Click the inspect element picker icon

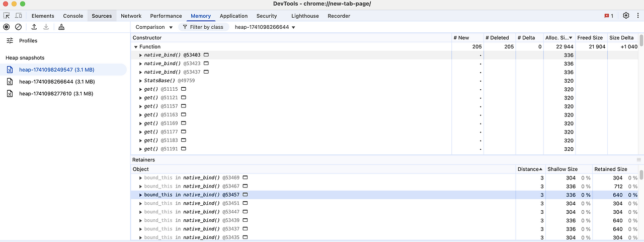[x=7, y=16]
